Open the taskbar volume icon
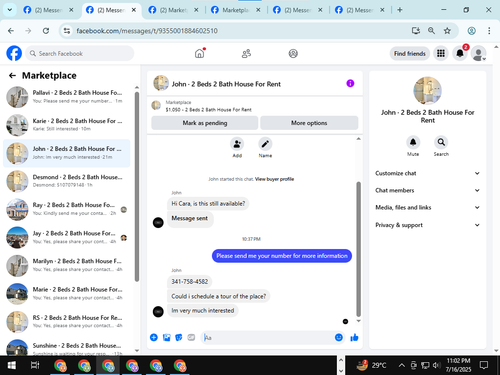This screenshot has width=500, height=375. pos(436,365)
